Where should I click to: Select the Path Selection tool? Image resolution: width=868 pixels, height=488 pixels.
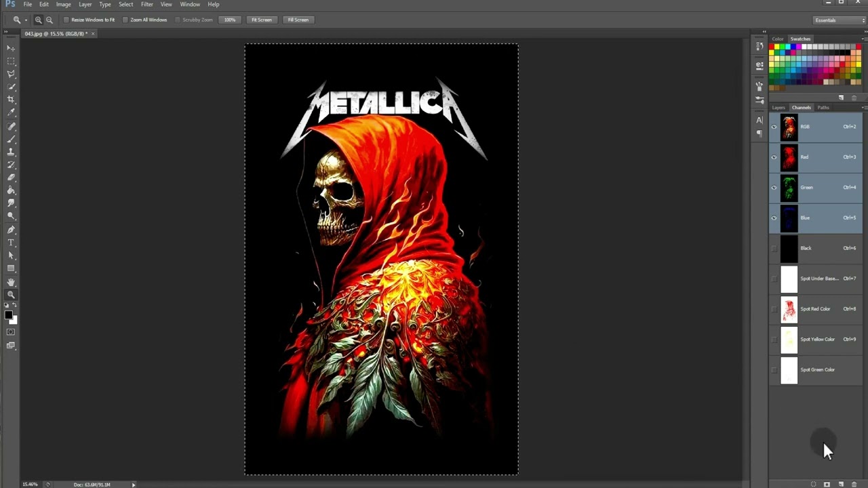pyautogui.click(x=11, y=256)
